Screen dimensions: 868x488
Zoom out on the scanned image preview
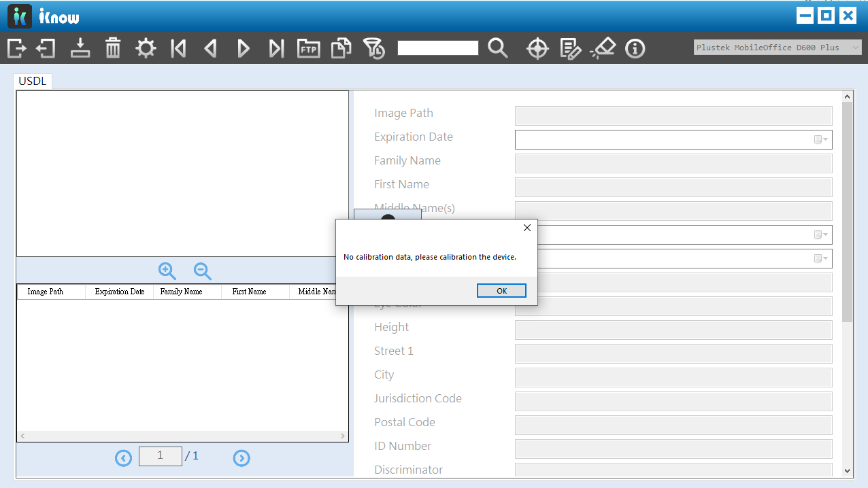[203, 271]
